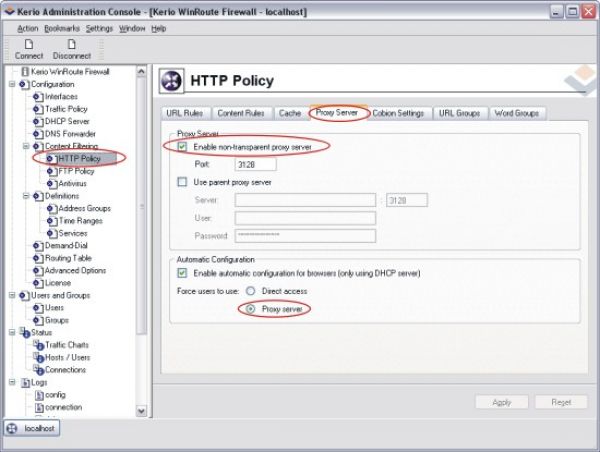Click the config log icon
Screen dimensions: 600x452
39,395
